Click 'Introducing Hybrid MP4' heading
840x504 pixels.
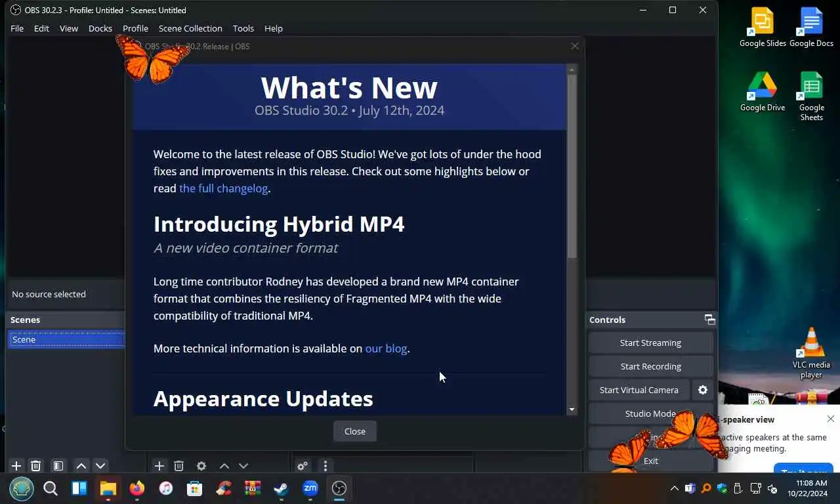coord(279,224)
